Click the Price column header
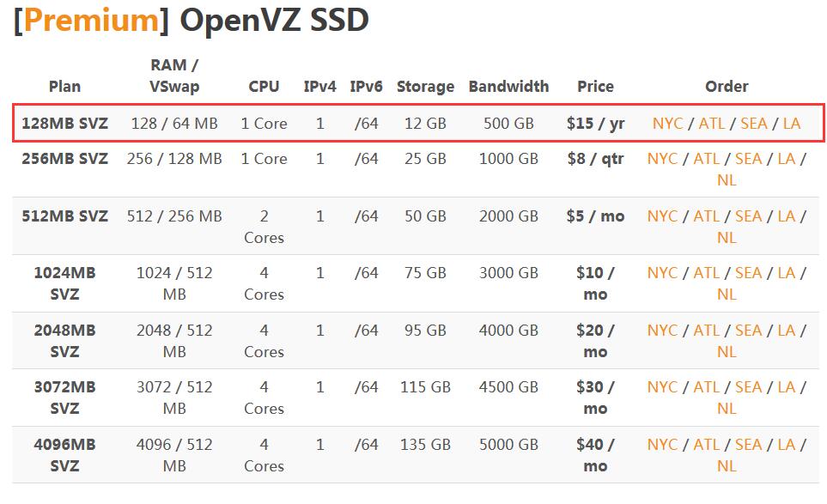 tap(595, 87)
